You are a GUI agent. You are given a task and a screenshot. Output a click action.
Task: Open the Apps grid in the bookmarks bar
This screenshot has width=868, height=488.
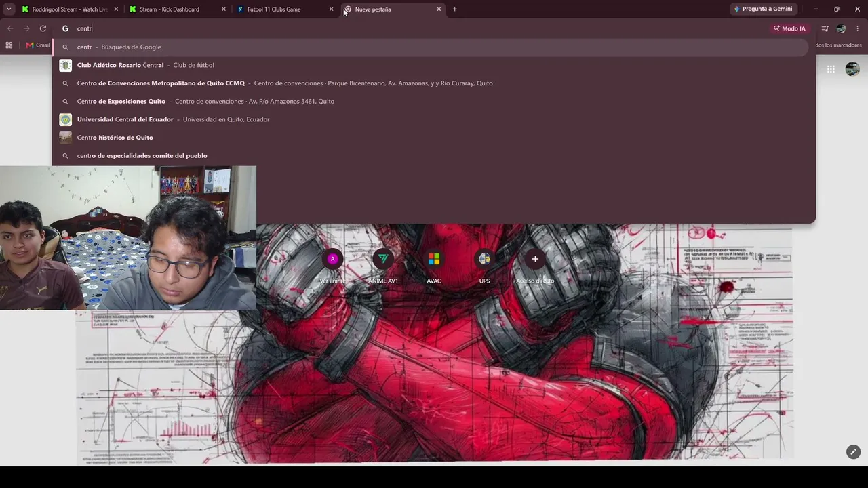9,45
